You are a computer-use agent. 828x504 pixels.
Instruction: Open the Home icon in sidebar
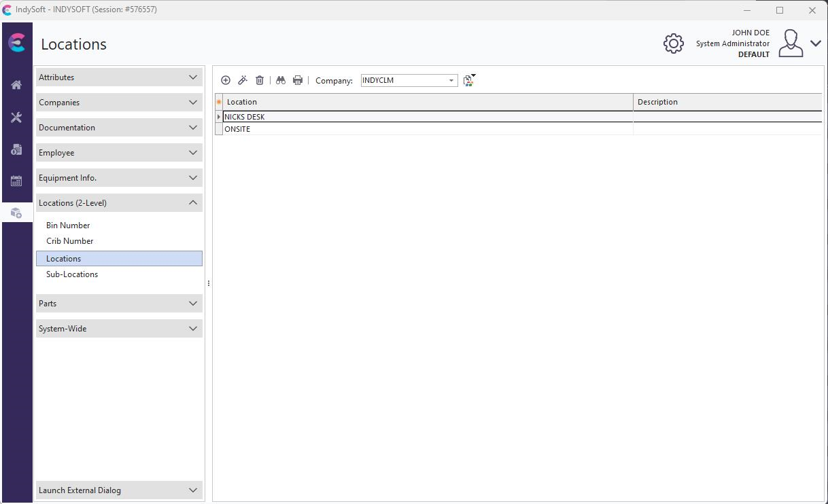click(16, 85)
